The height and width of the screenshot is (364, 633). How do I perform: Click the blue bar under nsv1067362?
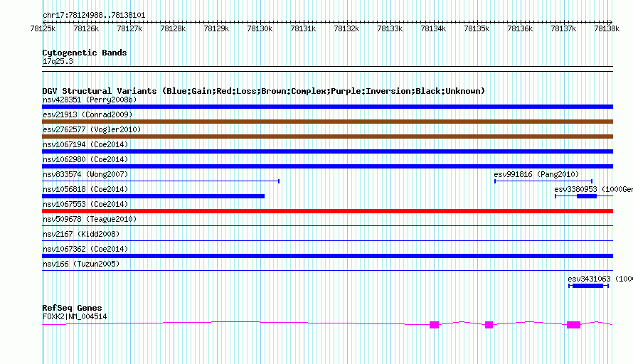click(x=327, y=256)
